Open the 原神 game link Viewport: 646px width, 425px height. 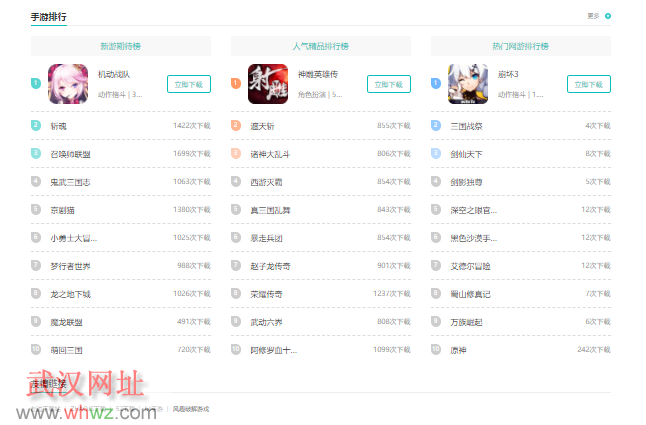[458, 350]
